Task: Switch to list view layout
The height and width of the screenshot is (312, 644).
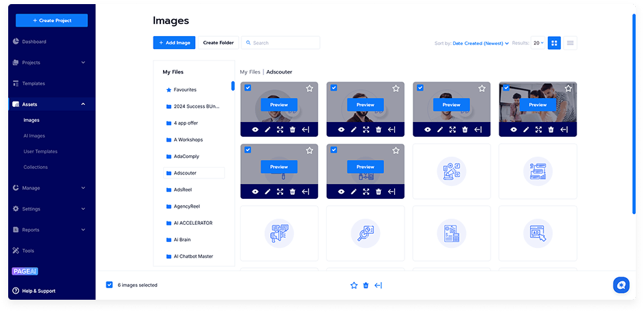Action: [570, 43]
